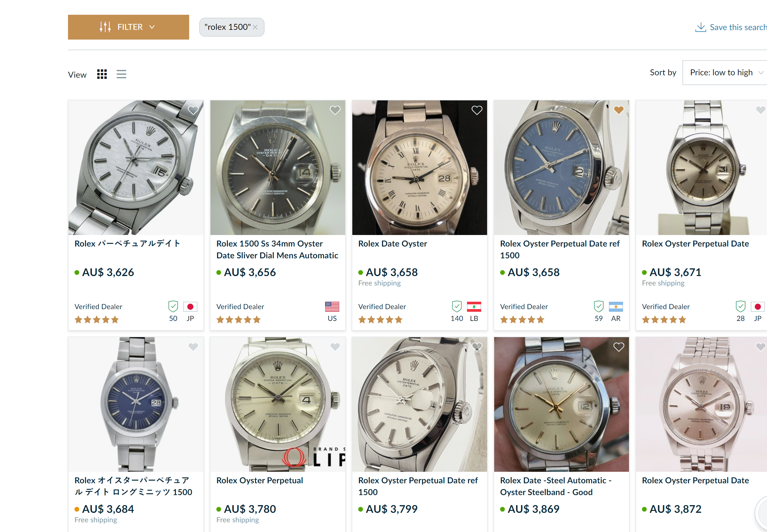Screen dimensions: 767x532
Task: Remove the "rolex 1500" search tag
Action: [x=255, y=27]
